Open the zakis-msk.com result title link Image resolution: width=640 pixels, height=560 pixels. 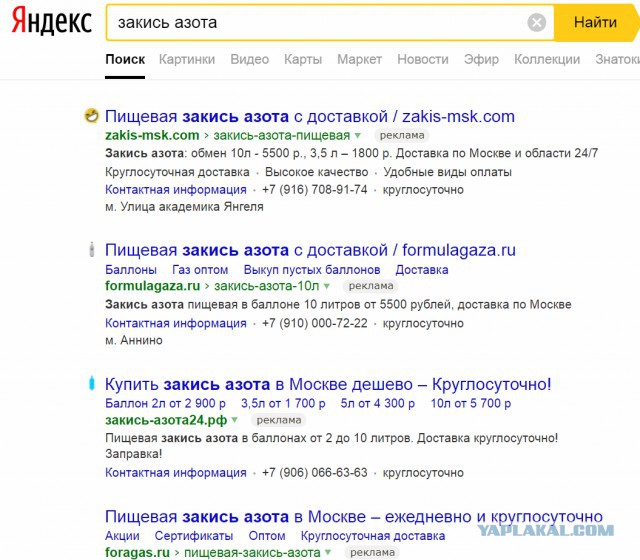coord(310,116)
